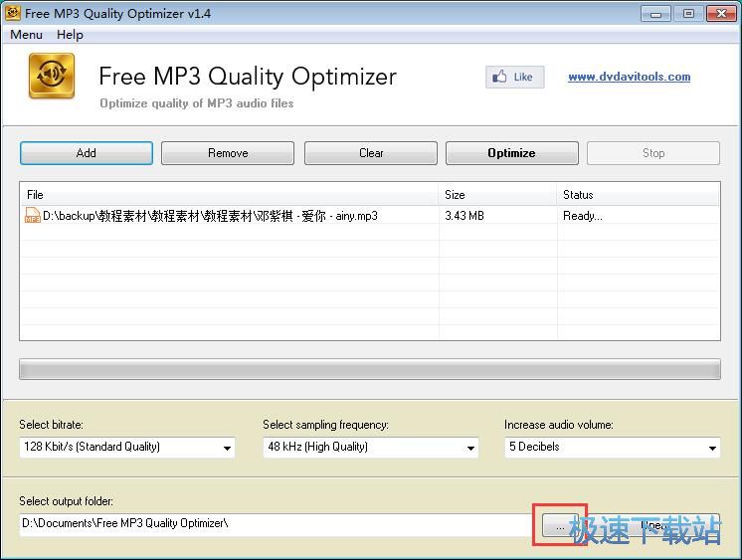Click the MP3 file icon in list

pyautogui.click(x=32, y=215)
